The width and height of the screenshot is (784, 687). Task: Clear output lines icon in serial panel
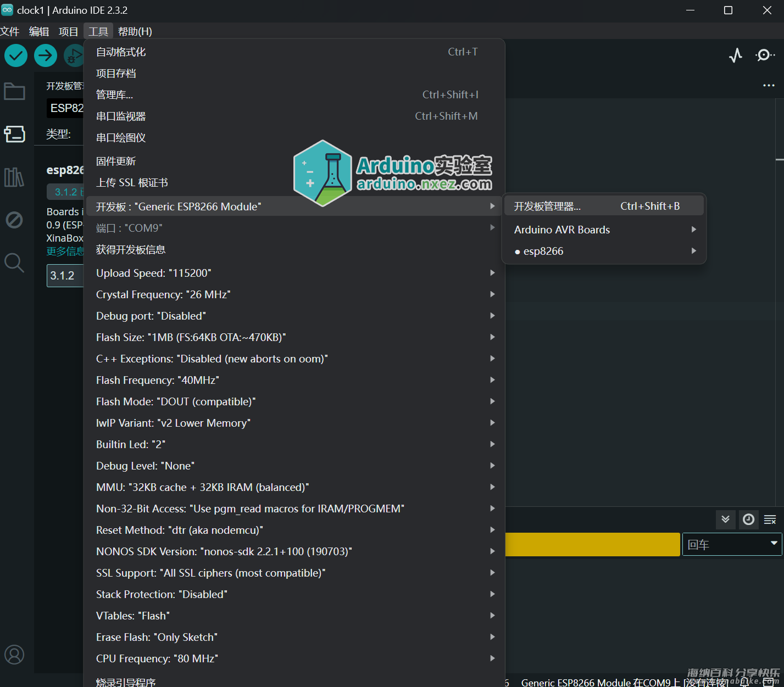click(x=770, y=520)
